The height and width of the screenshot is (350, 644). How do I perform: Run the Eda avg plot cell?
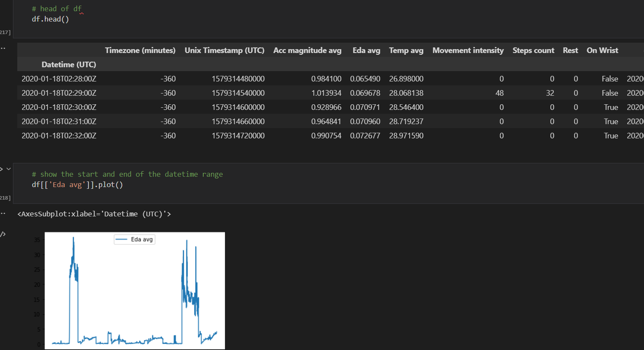click(x=1, y=169)
